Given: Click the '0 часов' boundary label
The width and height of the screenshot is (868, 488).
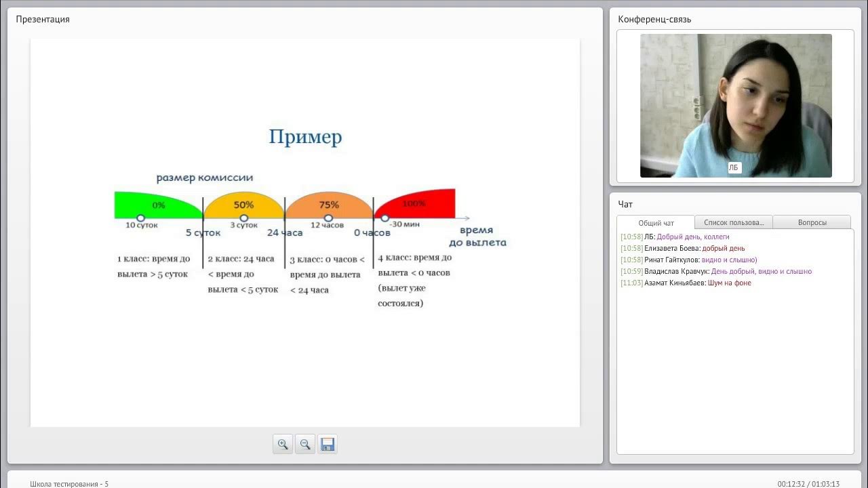Looking at the screenshot, I should coord(372,232).
